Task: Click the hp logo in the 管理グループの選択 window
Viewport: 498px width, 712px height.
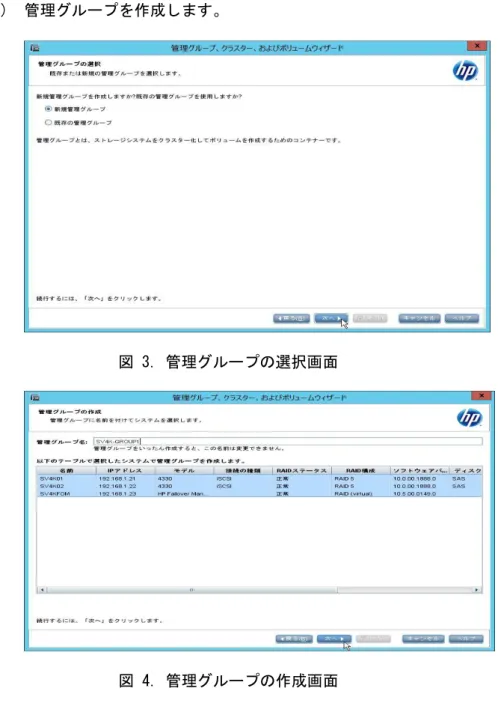Action: [x=465, y=71]
